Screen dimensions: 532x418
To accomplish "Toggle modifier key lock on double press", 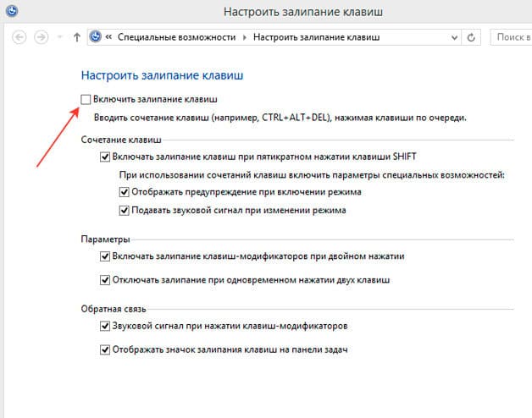I will [105, 256].
